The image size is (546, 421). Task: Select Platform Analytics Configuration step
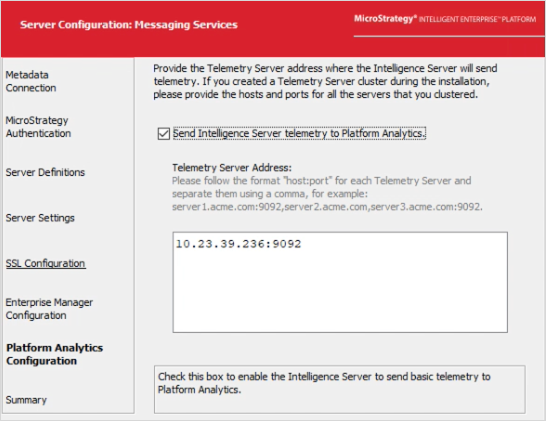coord(54,354)
